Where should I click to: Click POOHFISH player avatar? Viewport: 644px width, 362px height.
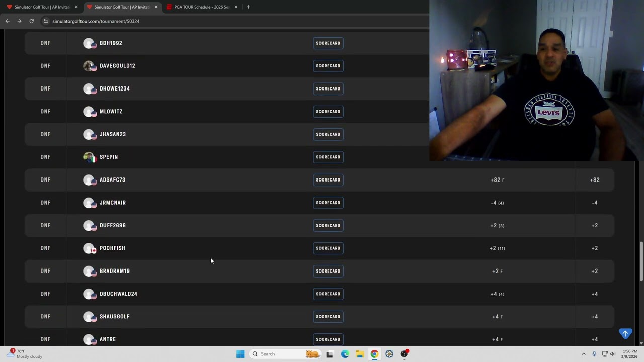point(89,248)
